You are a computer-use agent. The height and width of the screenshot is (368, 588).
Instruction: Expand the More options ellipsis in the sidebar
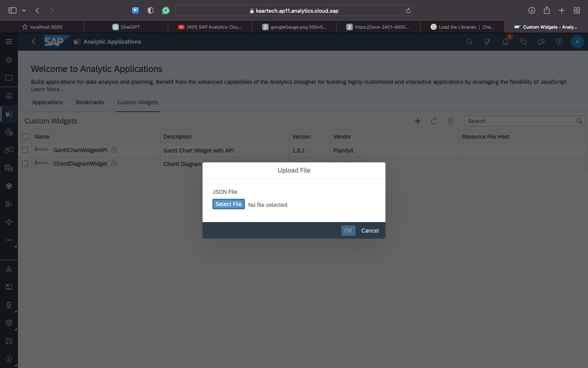tap(9, 240)
